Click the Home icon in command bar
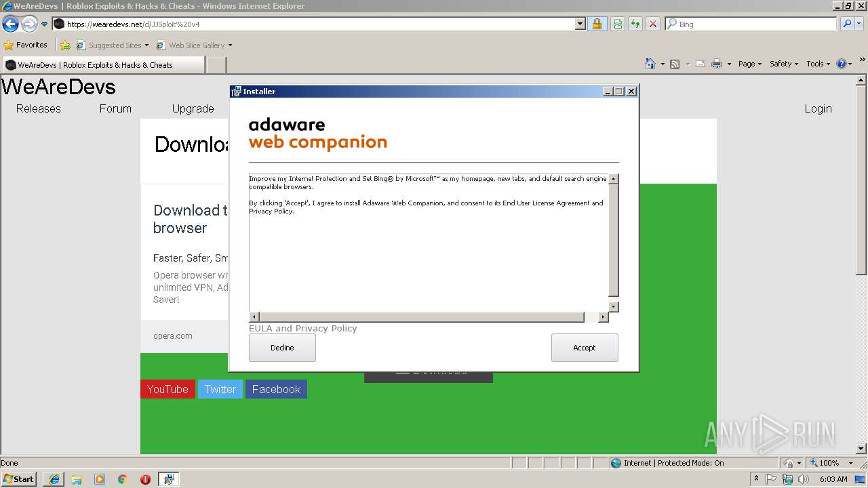868x488 pixels. (x=650, y=64)
